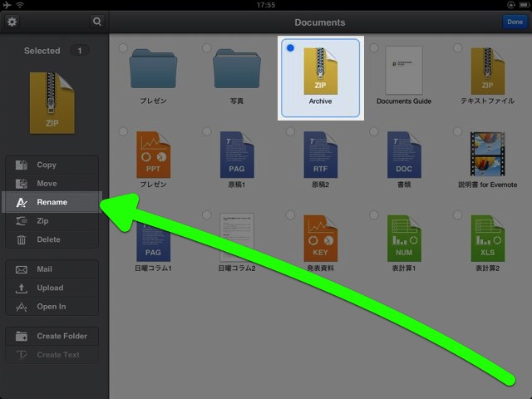Select the 説明書 for Evernote radio circle
Viewport: 532px width, 399px height.
point(457,131)
